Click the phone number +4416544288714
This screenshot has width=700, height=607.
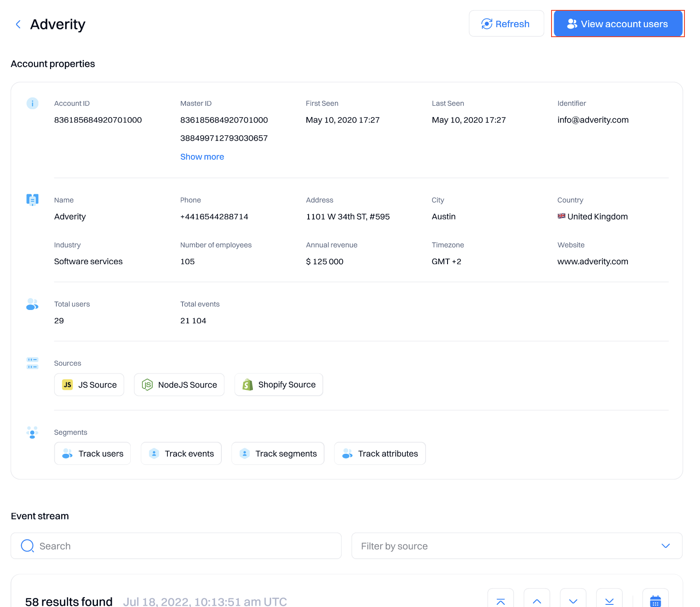(214, 217)
